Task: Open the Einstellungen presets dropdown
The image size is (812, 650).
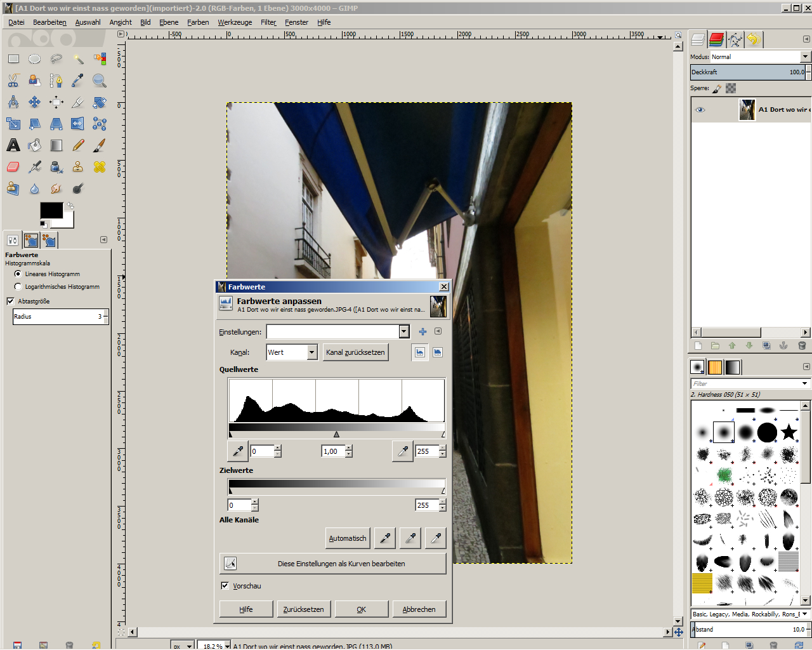Action: (403, 331)
